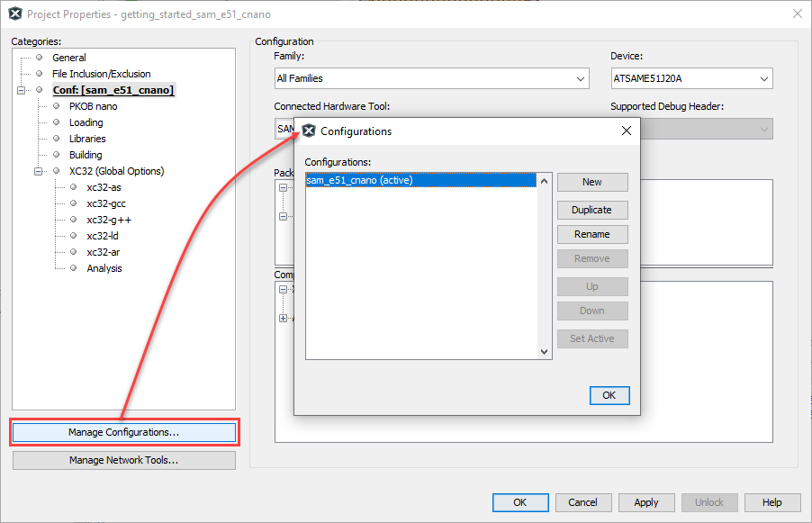Collapse the XC32 (Global Options) node

pyautogui.click(x=38, y=171)
